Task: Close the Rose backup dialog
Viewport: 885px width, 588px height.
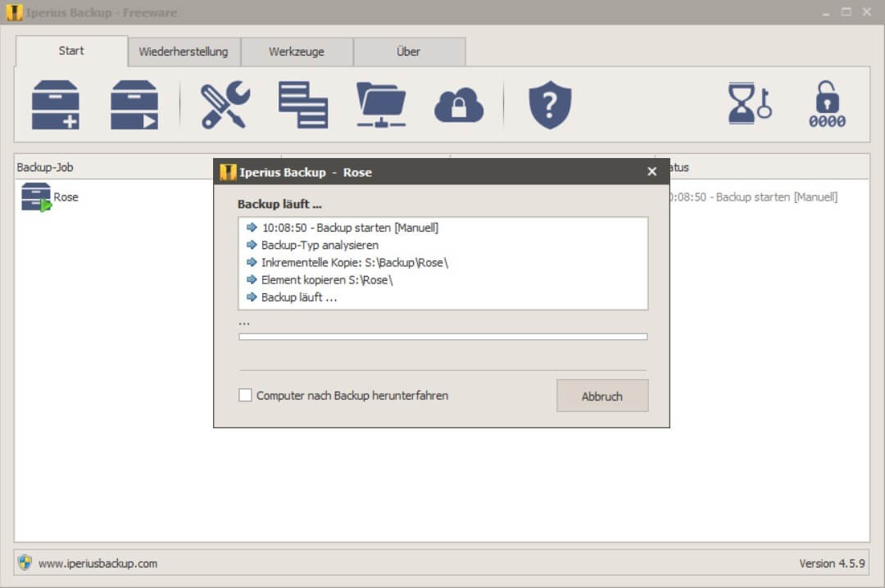Action: pyautogui.click(x=652, y=171)
